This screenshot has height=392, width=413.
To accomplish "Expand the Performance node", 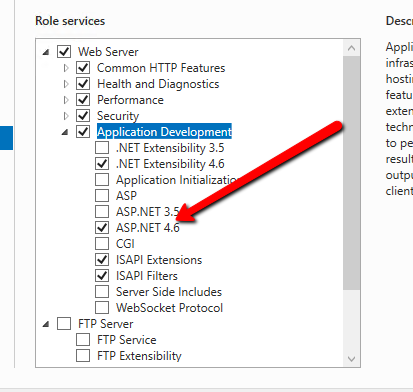I will (66, 100).
